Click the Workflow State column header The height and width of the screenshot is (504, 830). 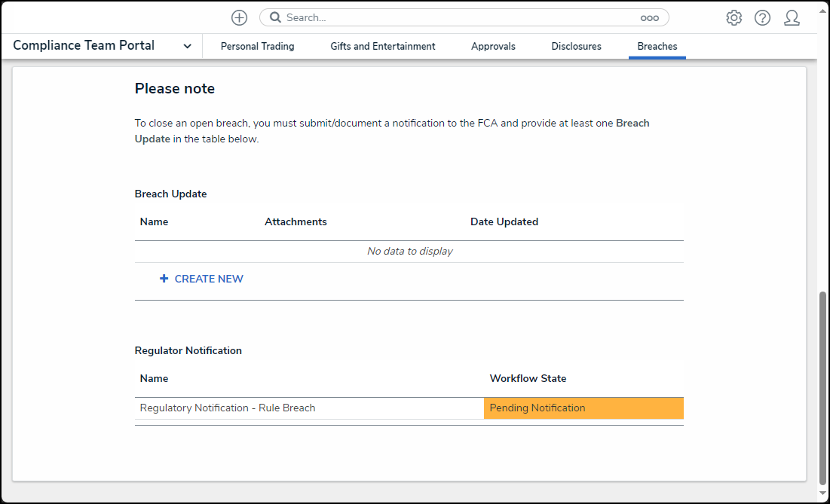pyautogui.click(x=528, y=378)
